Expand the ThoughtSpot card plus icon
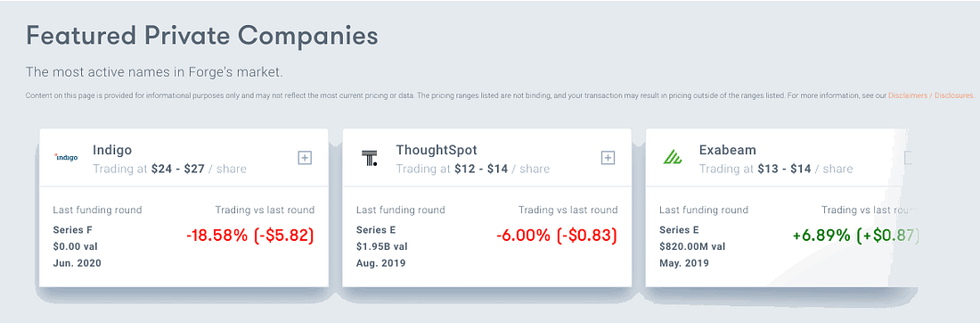980x323 pixels. click(x=608, y=158)
